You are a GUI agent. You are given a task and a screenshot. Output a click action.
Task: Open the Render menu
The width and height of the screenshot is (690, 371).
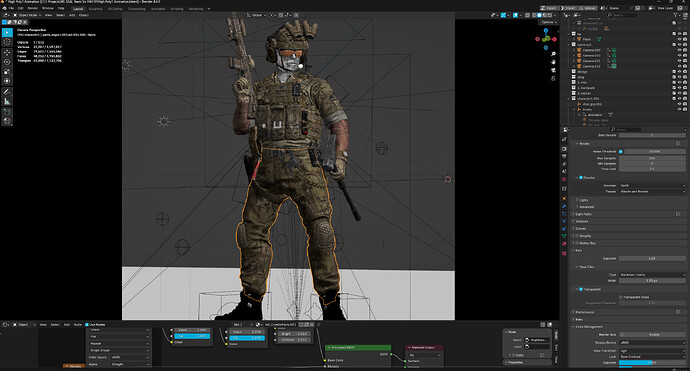coord(33,8)
